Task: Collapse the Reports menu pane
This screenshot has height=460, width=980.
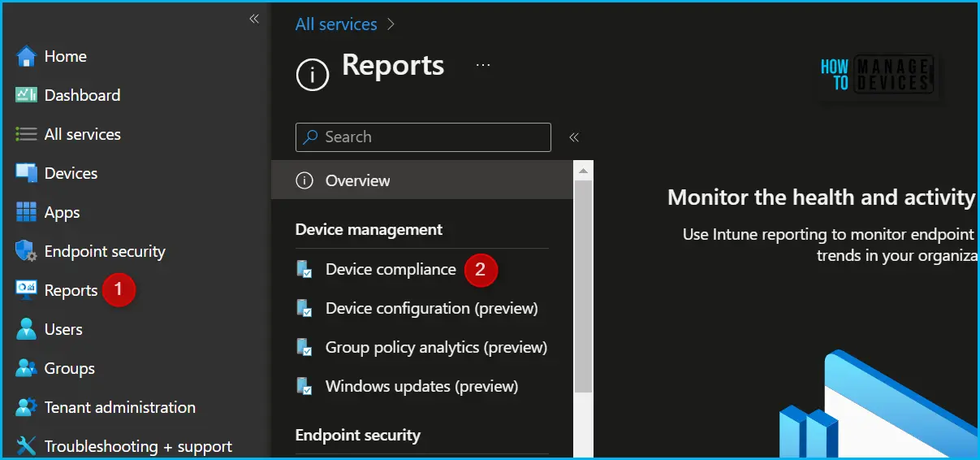Action: [574, 137]
